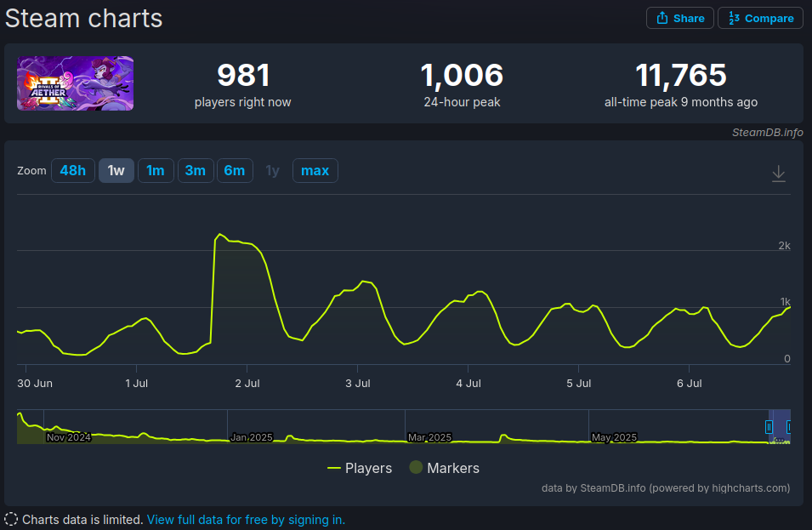Image resolution: width=812 pixels, height=530 pixels.
Task: Click the Nov 2024 navigator label
Action: click(69, 438)
